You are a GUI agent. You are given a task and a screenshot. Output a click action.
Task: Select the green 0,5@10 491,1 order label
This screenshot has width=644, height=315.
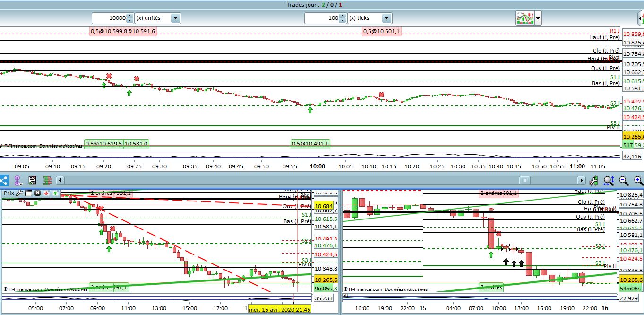(310, 144)
